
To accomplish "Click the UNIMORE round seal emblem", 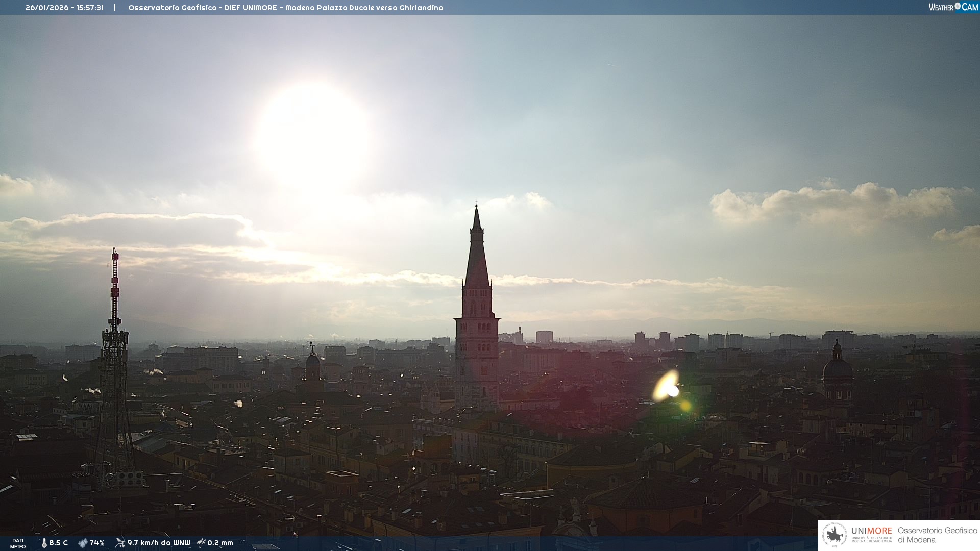I will pyautogui.click(x=835, y=535).
